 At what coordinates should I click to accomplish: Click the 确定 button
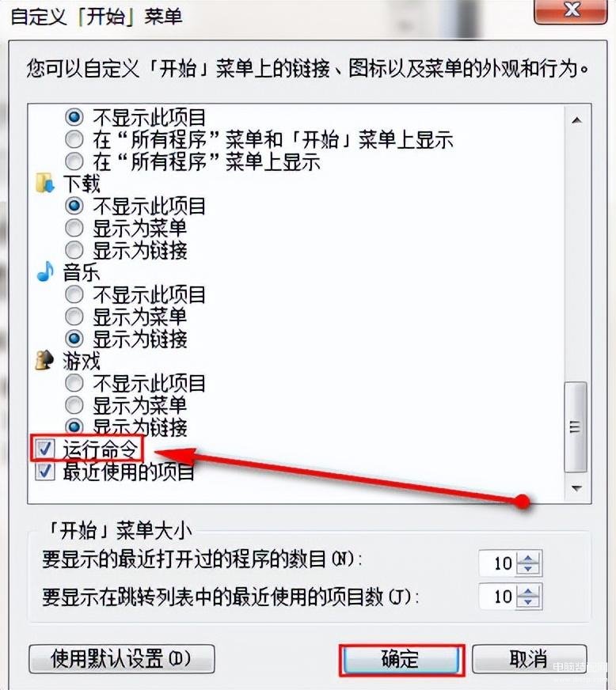click(x=401, y=660)
